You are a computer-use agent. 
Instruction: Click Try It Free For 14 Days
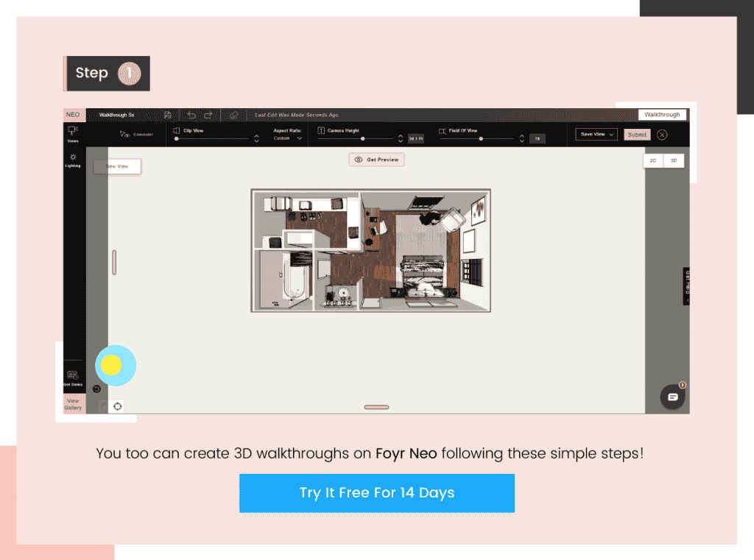tap(376, 493)
